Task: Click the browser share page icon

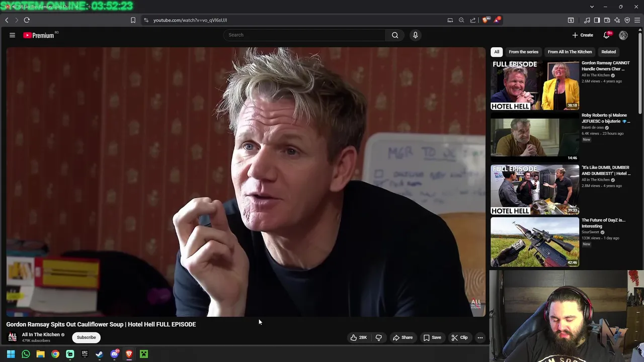Action: [x=473, y=20]
